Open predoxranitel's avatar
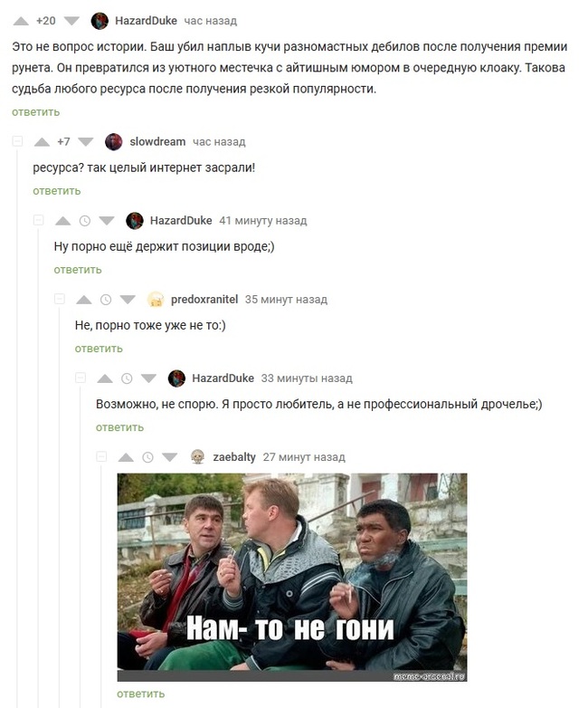Viewport: 588px width, 708px height. (x=156, y=300)
